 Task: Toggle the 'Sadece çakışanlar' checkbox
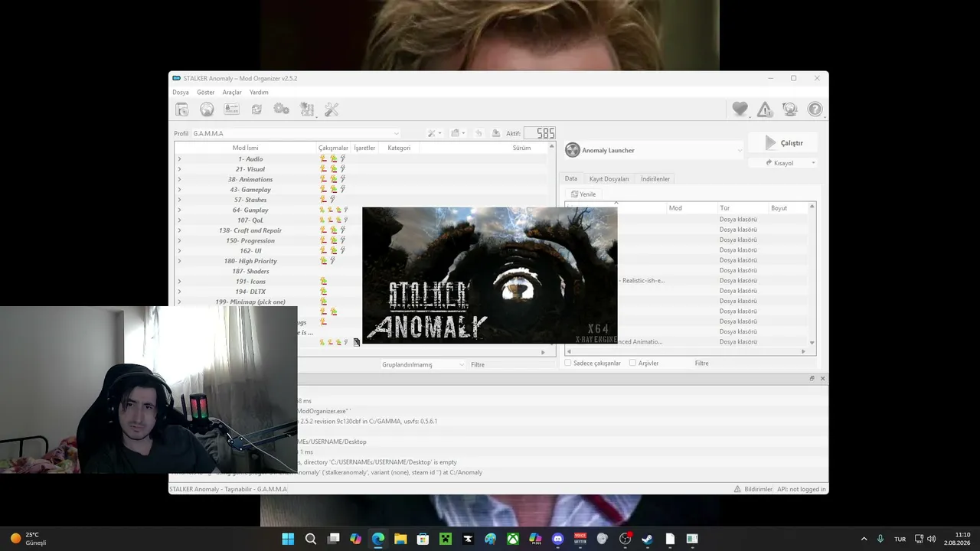point(568,363)
